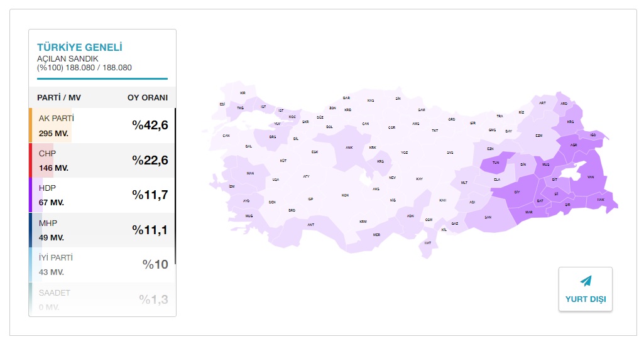Image resolution: width=644 pixels, height=344 pixels.
Task: Click the orange AK PARTİ color stripe
Action: pos(30,125)
